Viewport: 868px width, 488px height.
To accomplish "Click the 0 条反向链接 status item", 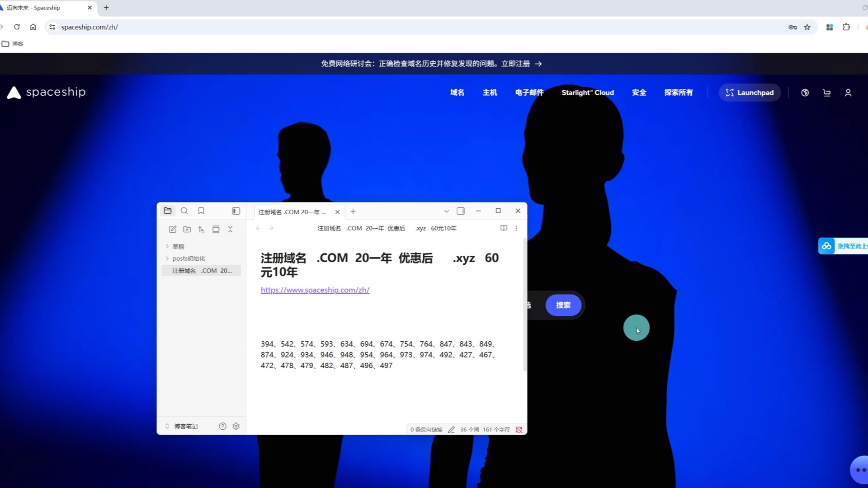I will click(426, 430).
